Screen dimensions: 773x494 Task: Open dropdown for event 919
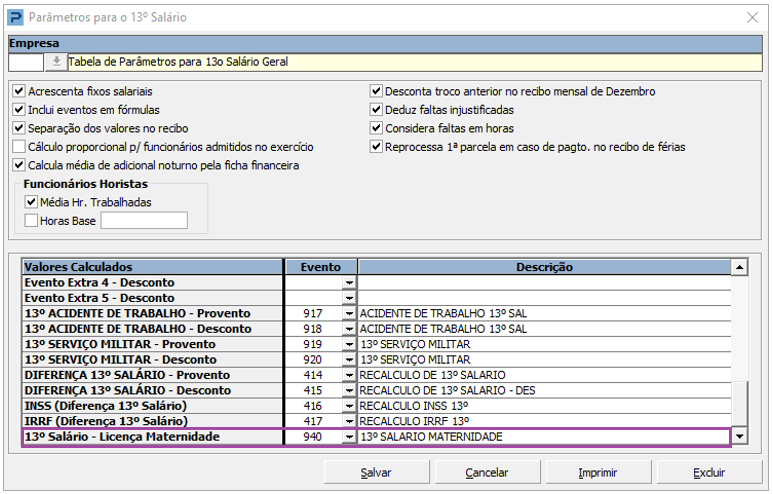pyautogui.click(x=349, y=344)
